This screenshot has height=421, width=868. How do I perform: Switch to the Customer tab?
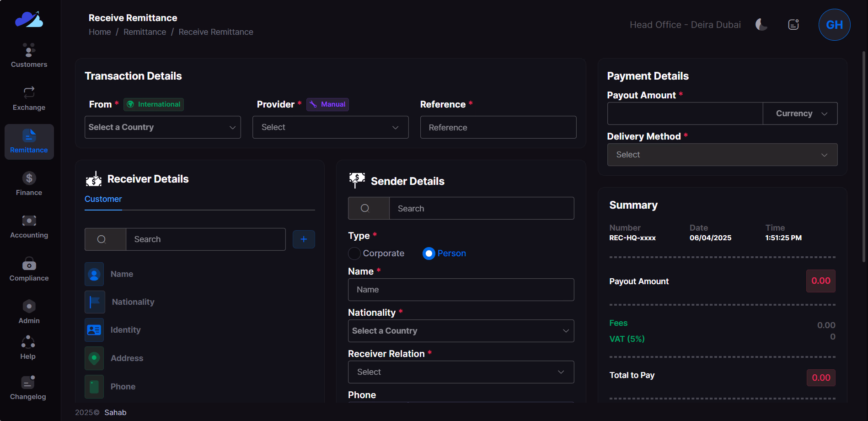coord(103,199)
